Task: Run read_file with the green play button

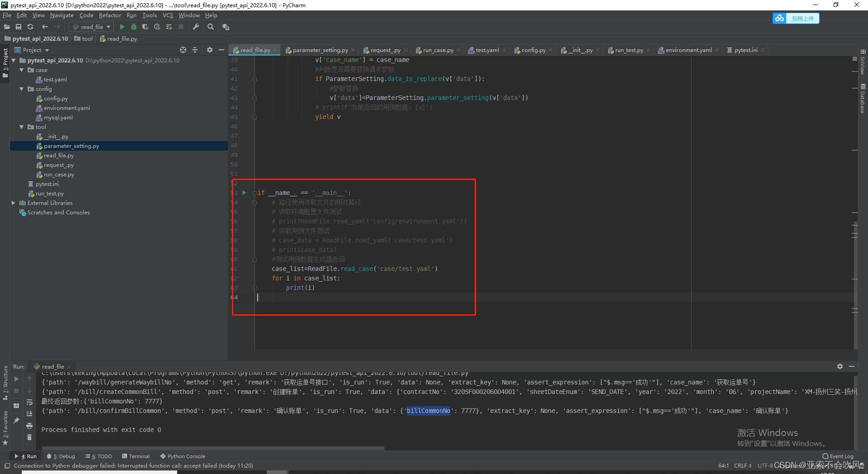Action: pos(122,27)
